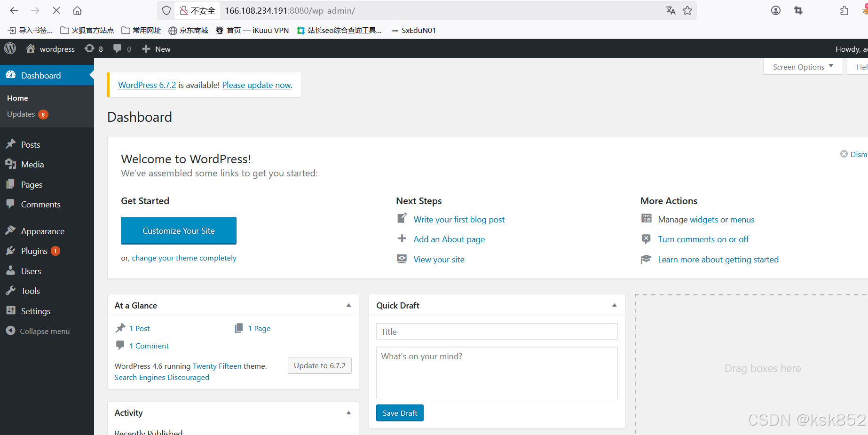Screen dimensions: 868x435
Task: Open the Pages menu
Action: [x=47, y=185]
